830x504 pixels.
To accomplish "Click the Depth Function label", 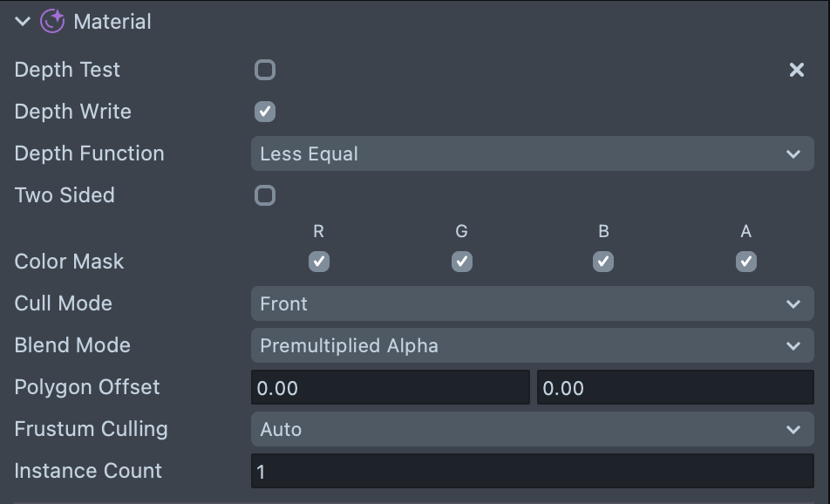I will click(x=90, y=153).
